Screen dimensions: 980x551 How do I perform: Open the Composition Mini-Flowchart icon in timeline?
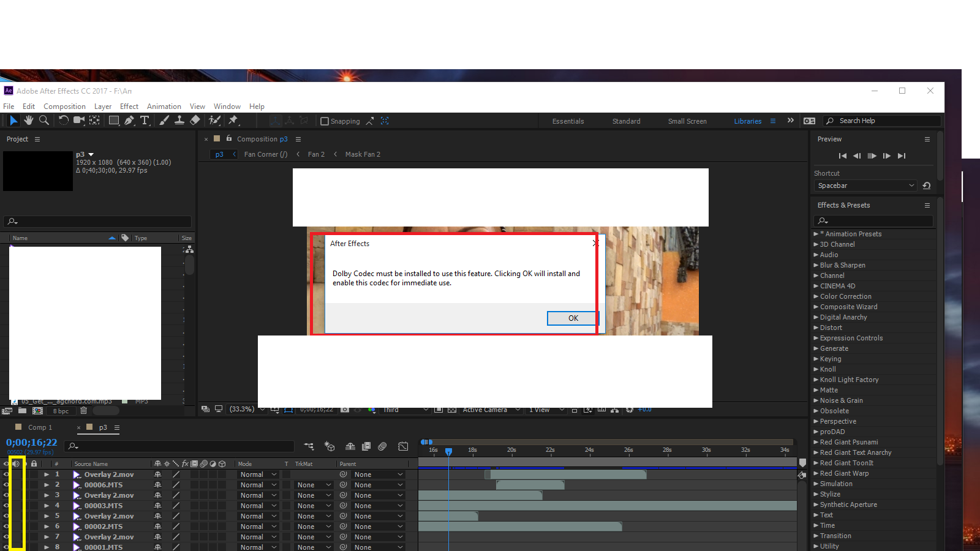pyautogui.click(x=309, y=446)
